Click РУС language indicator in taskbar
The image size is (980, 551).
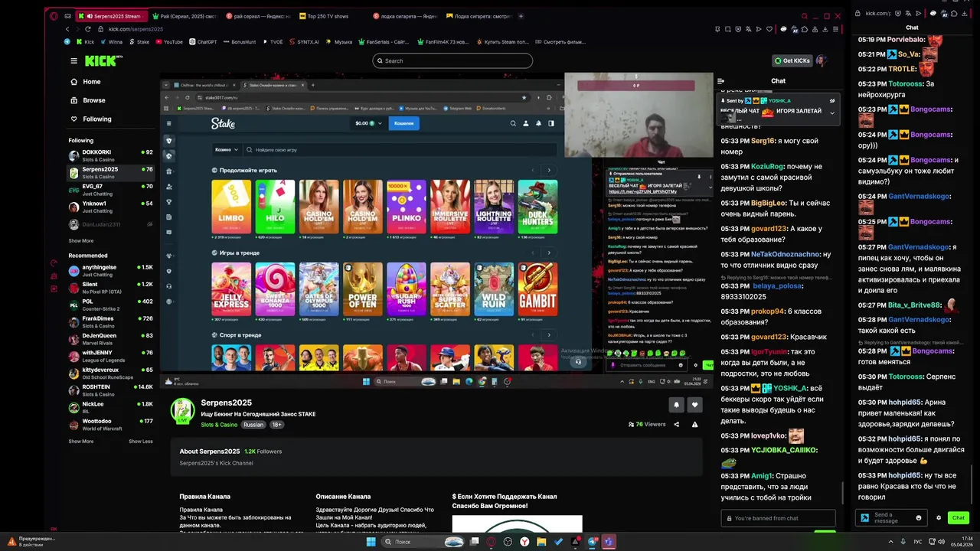pyautogui.click(x=917, y=542)
